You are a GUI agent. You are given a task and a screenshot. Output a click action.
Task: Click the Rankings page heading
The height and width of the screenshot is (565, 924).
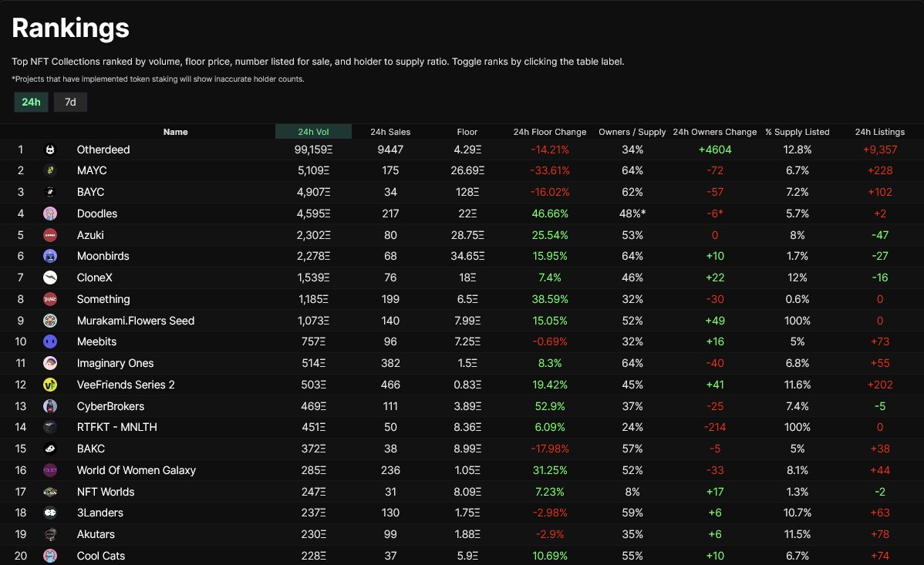click(70, 29)
